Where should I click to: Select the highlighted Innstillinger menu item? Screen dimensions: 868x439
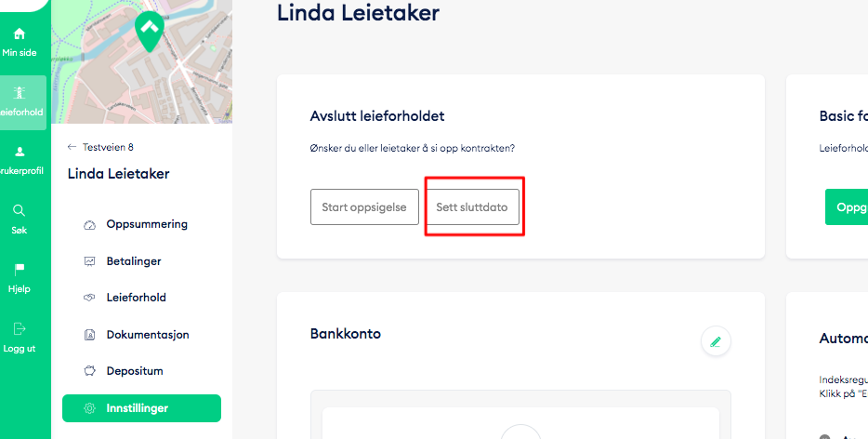[141, 408]
